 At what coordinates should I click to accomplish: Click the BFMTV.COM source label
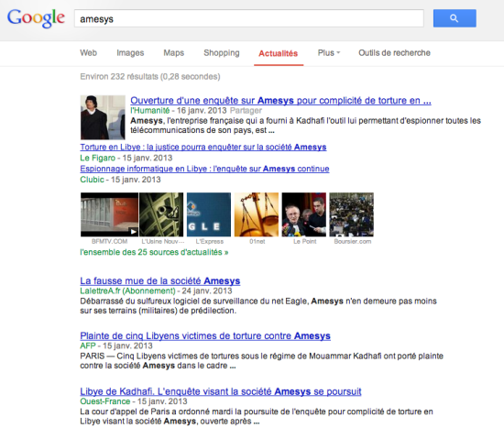pos(109,241)
